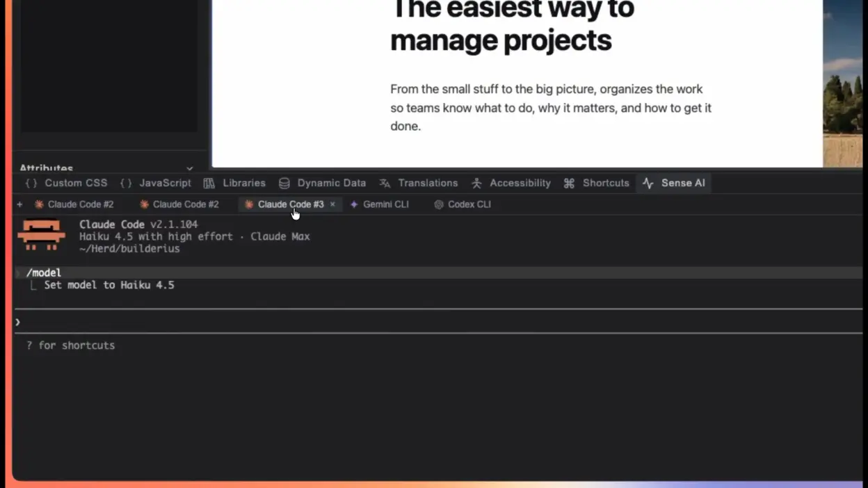
Task: Click inside the terminal prompt input line
Action: [278, 321]
